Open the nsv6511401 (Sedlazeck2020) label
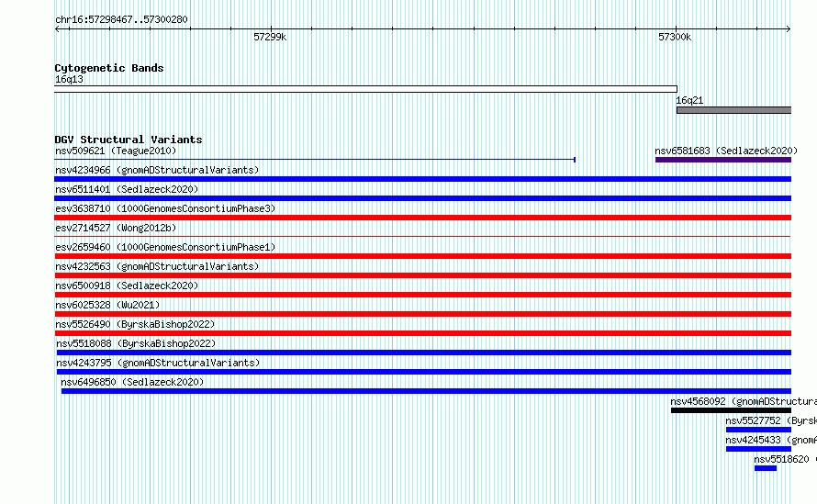817x504 pixels. (x=127, y=189)
